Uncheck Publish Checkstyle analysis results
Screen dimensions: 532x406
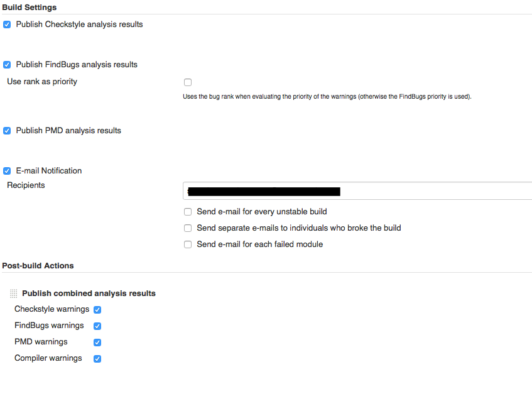tap(7, 25)
